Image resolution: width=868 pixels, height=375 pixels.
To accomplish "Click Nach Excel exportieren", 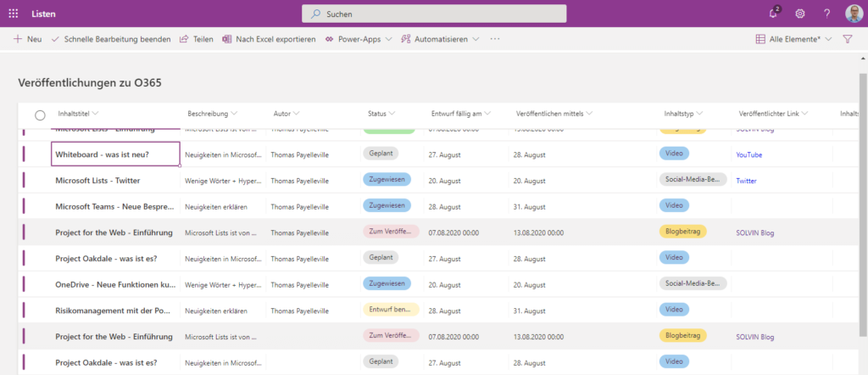I will [269, 39].
